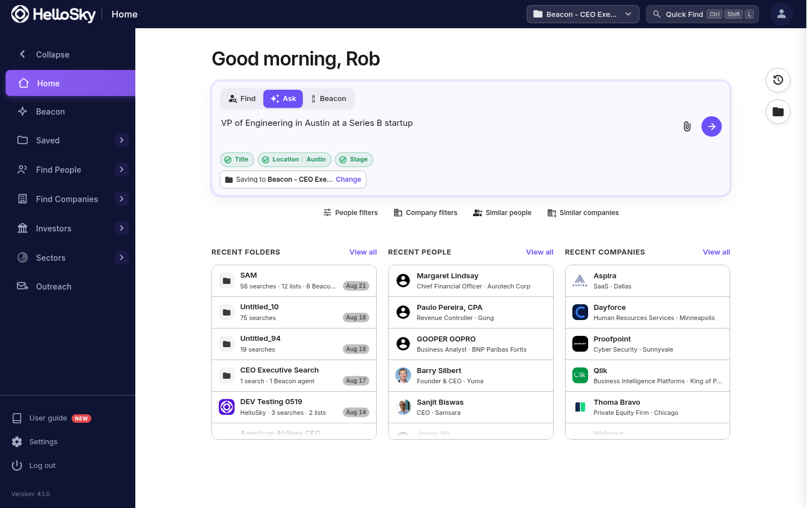Viewport: 812px width, 508px height.
Task: Expand the Find Companies submenu chevron
Action: pos(122,199)
